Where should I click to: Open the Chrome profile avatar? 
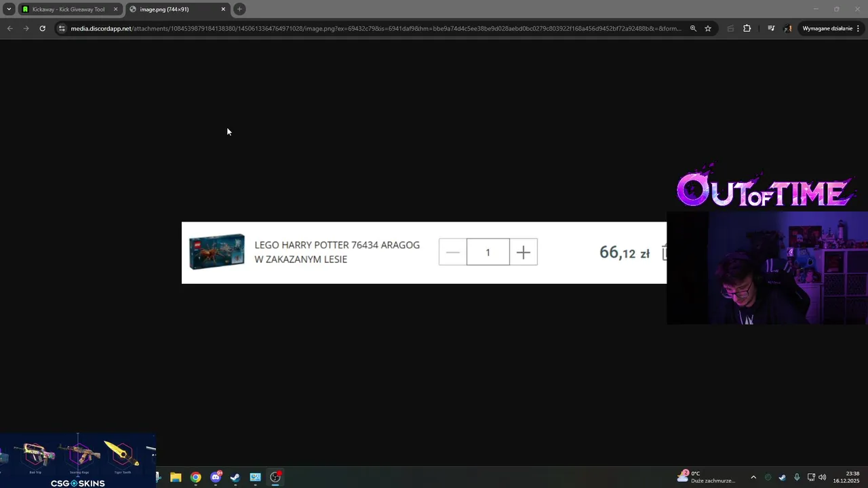click(x=787, y=28)
